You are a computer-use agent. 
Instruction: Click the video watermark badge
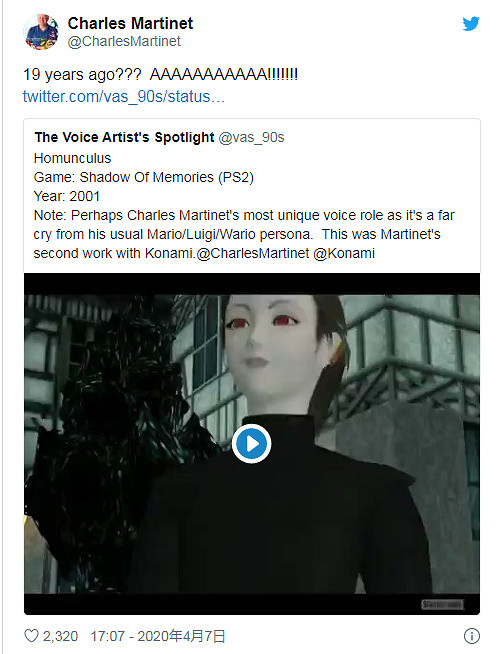[442, 604]
